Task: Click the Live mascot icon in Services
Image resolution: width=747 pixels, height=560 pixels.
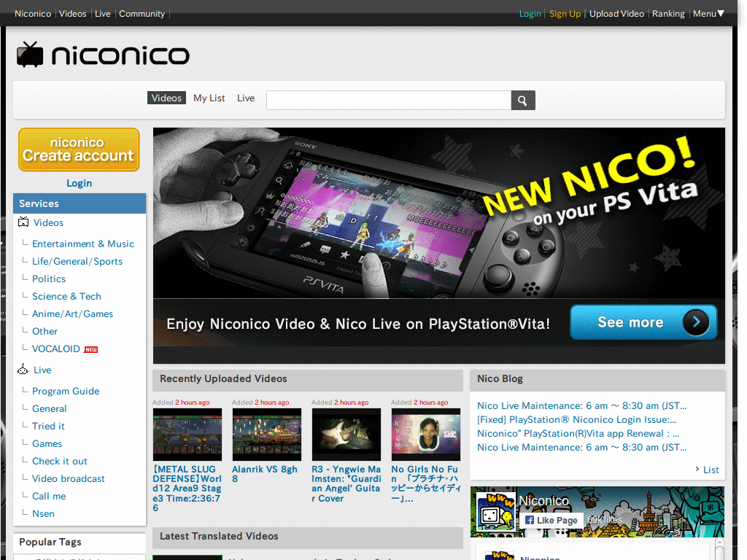Action: click(x=23, y=369)
